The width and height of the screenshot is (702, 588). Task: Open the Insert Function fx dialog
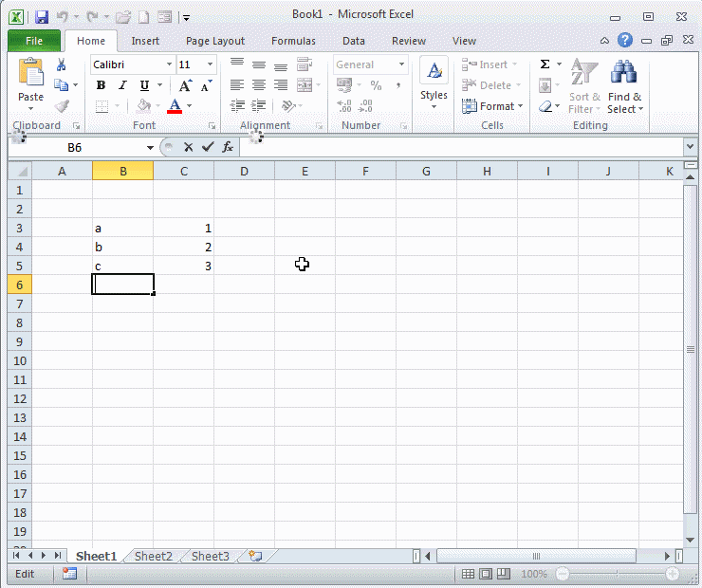coord(228,147)
